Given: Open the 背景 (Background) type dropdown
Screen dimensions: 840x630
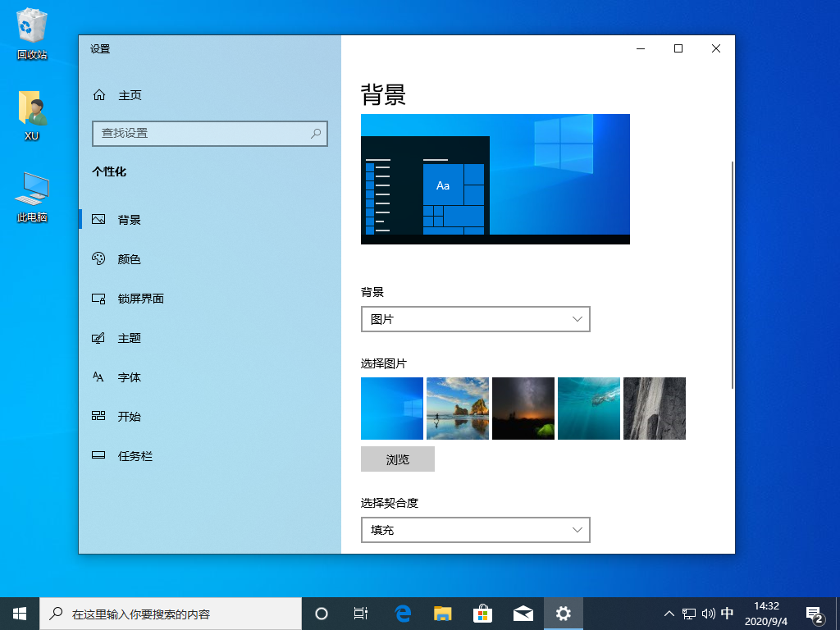Looking at the screenshot, I should click(x=476, y=319).
